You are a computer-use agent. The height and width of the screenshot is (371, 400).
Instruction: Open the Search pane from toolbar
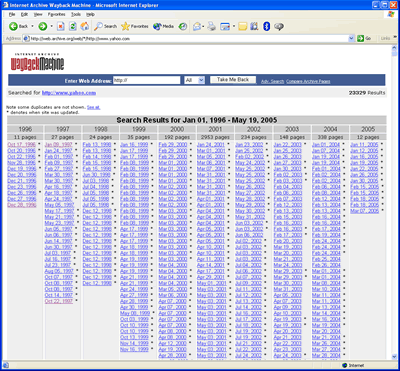click(x=105, y=26)
